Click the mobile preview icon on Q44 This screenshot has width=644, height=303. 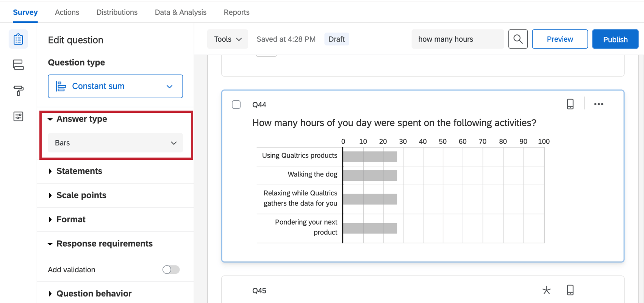pyautogui.click(x=570, y=104)
